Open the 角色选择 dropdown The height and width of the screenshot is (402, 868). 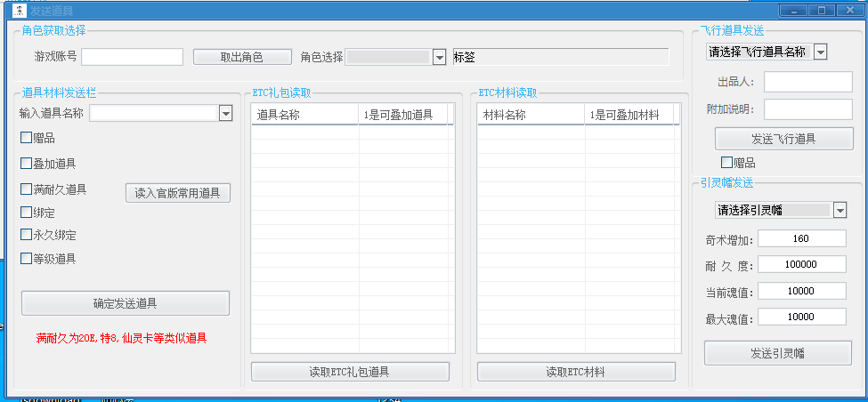pyautogui.click(x=438, y=57)
